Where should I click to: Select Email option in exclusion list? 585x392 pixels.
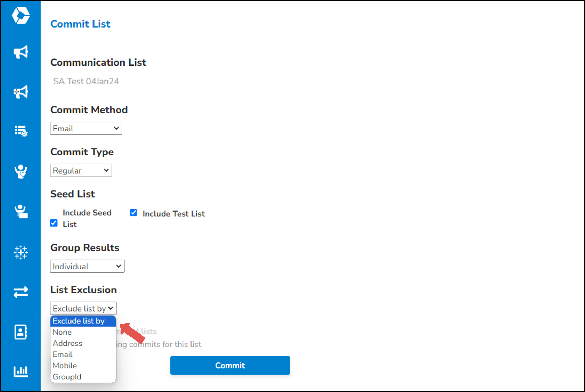pos(83,354)
